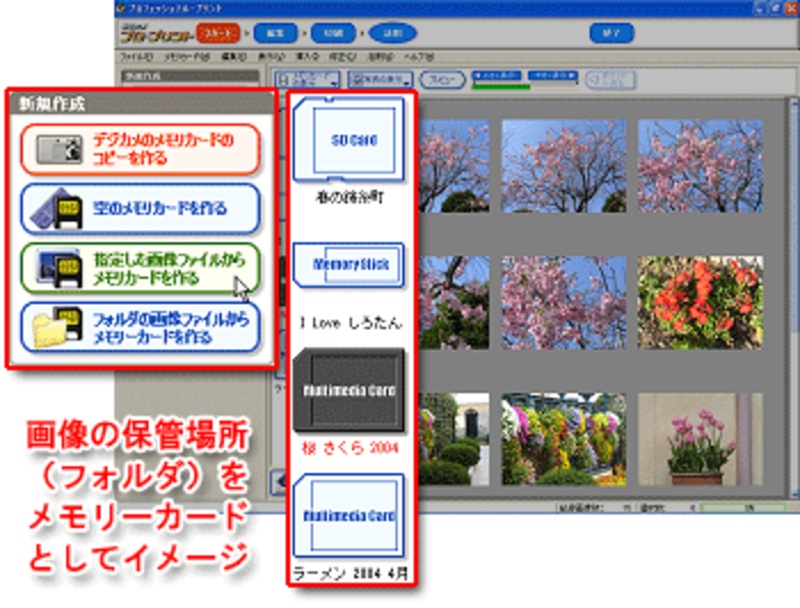This screenshot has width=800, height=608.
Task: Click the digital camera memory card copy button
Action: [140, 149]
